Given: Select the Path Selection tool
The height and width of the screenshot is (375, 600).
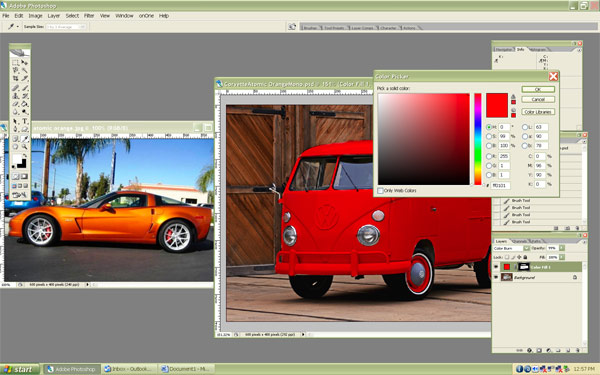Looking at the screenshot, I should point(15,121).
